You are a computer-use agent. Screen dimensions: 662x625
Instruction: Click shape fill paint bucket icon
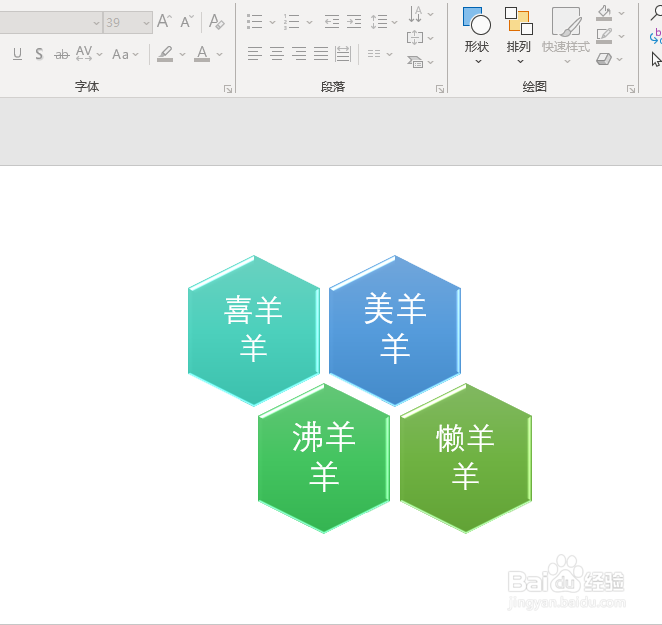tap(604, 13)
